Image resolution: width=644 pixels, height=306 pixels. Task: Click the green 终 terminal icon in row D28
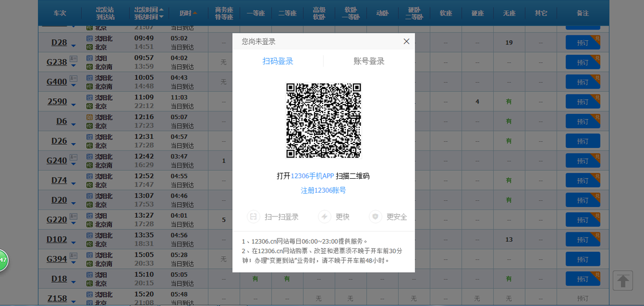click(89, 47)
